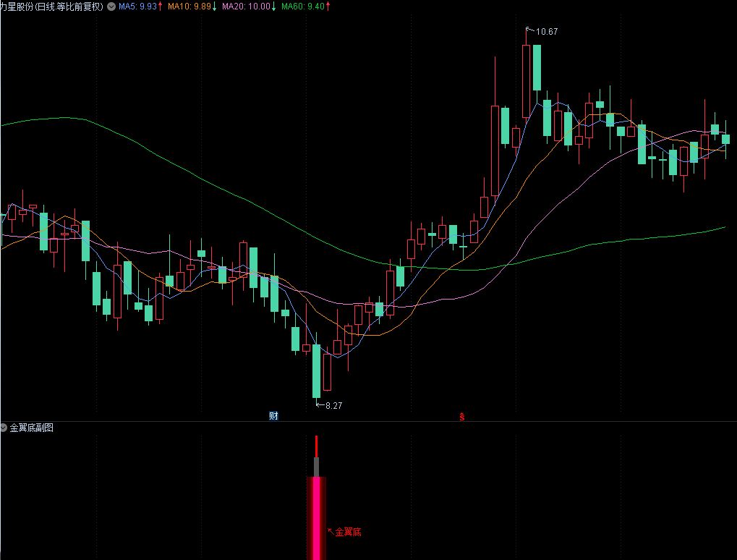This screenshot has height=560, width=737.
Task: Select the tall red candlestick at the 10.67 high
Action: click(526, 80)
